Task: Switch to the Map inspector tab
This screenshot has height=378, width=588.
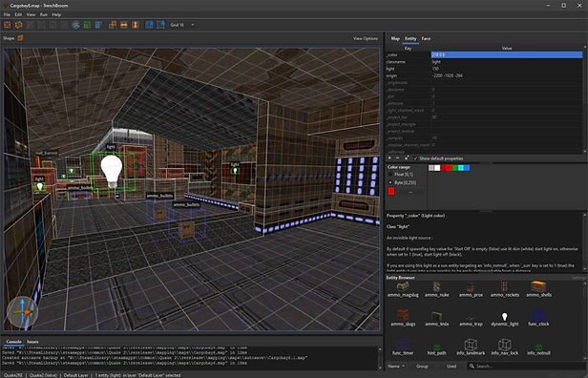Action: (395, 38)
